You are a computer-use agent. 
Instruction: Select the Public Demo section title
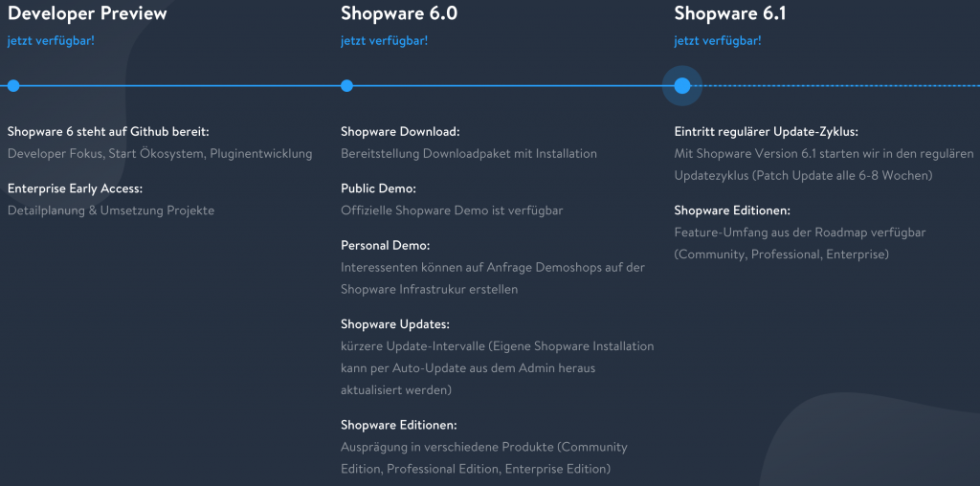pyautogui.click(x=378, y=188)
